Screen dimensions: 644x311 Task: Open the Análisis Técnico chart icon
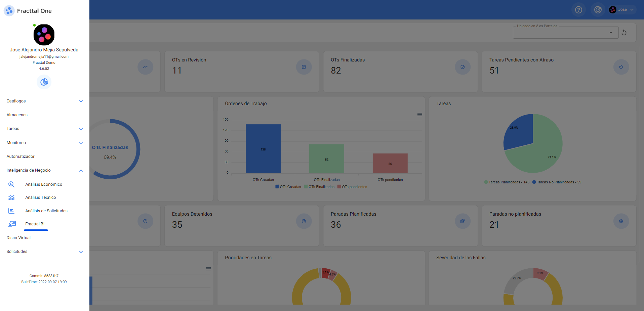pyautogui.click(x=11, y=197)
